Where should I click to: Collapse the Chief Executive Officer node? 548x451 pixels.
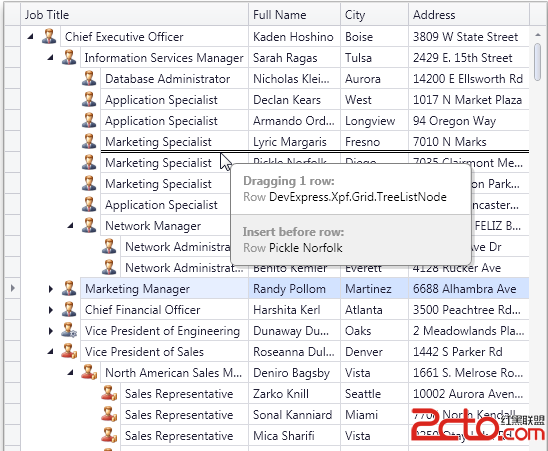[31, 36]
